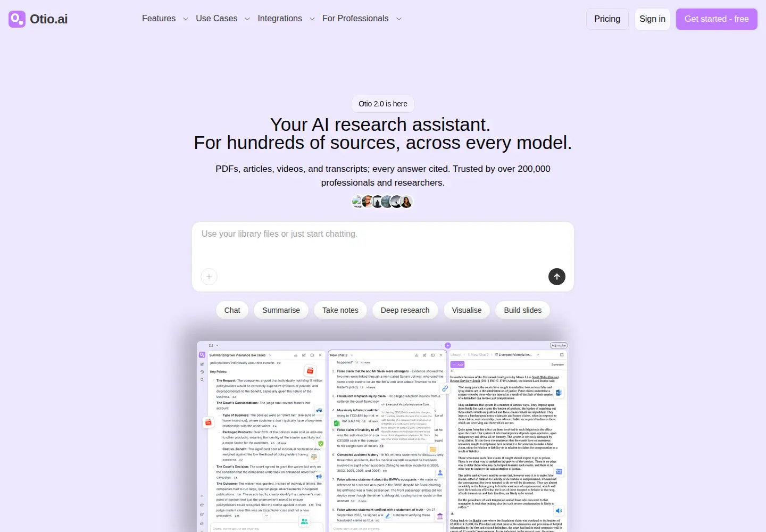766x532 pixels.
Task: Click the plus attach button in chat box
Action: (209, 277)
